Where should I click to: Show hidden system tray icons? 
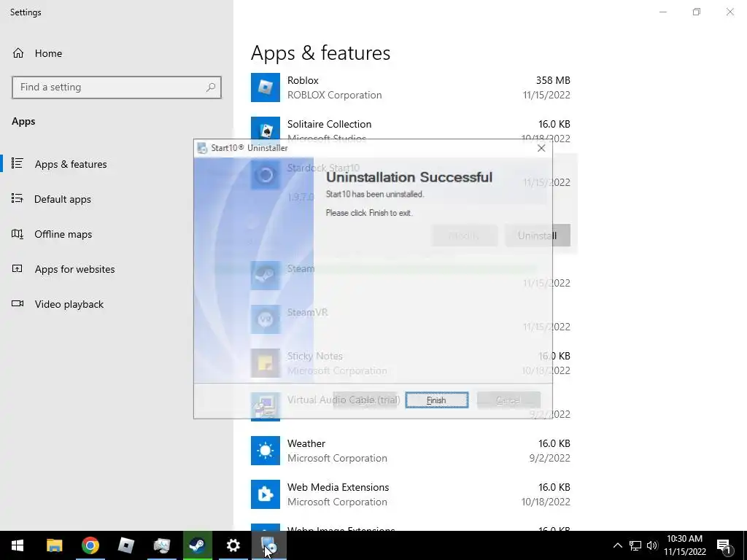(x=617, y=545)
